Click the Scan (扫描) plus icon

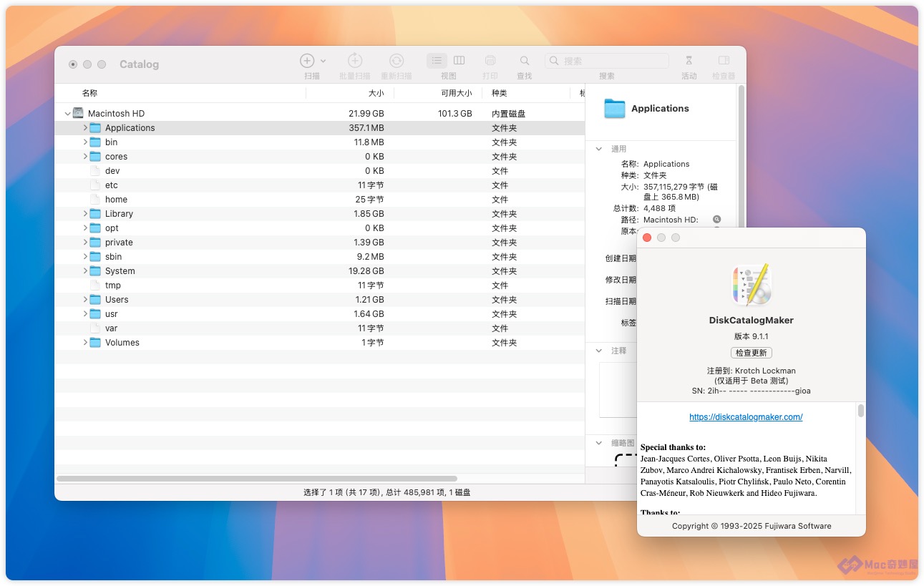tap(307, 61)
